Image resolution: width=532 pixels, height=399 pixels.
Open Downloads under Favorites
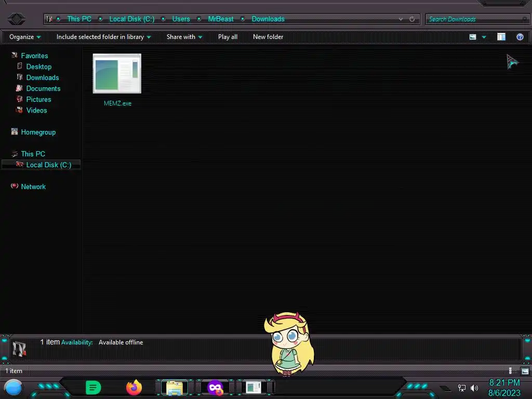click(x=43, y=77)
